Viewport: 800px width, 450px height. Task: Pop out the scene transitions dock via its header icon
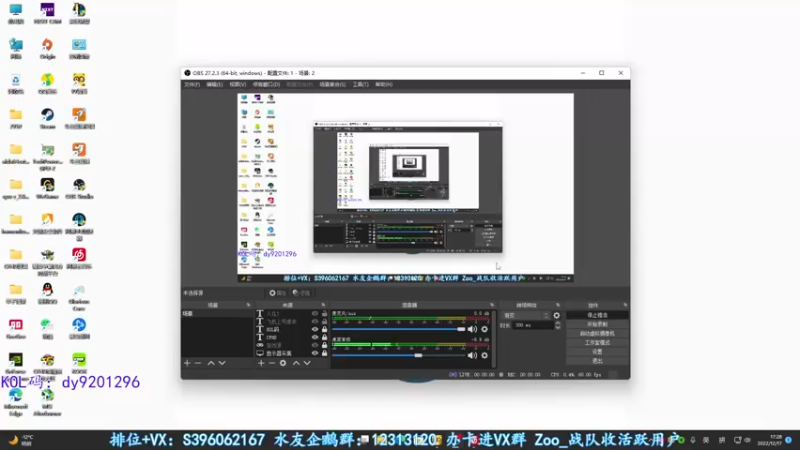[558, 305]
